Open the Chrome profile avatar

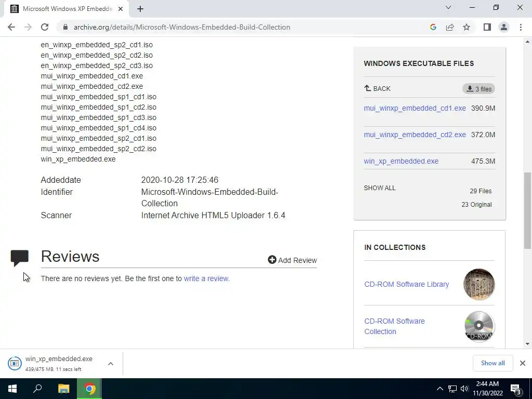(x=504, y=27)
